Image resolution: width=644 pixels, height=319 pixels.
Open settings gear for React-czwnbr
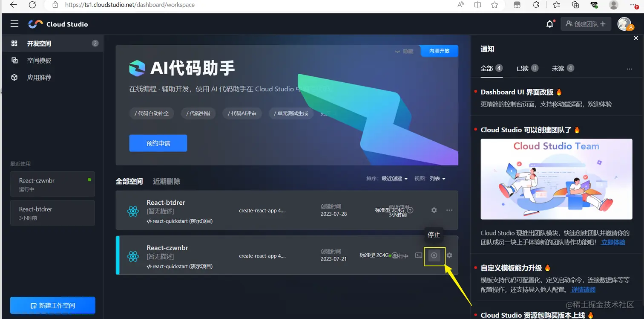click(449, 255)
